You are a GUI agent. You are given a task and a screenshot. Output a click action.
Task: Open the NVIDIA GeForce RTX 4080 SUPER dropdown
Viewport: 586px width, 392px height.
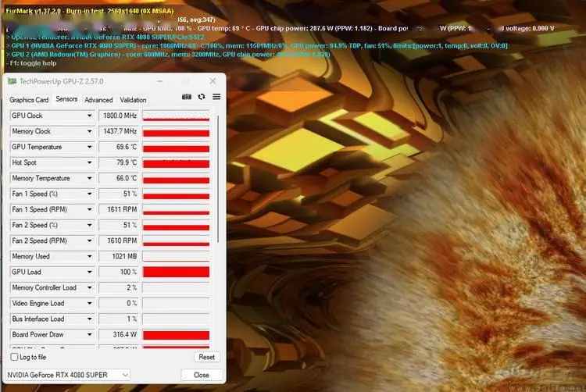click(x=68, y=375)
